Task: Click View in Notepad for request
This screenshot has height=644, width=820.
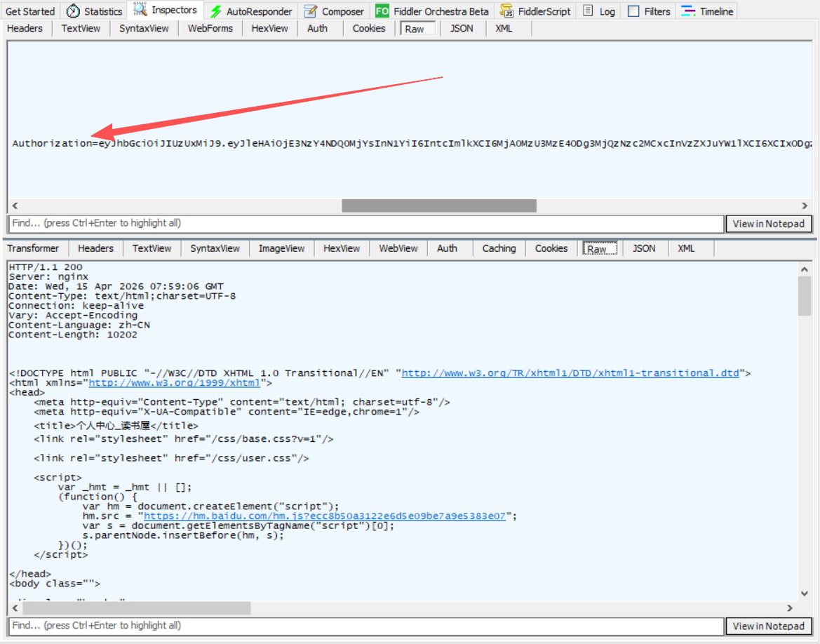Action: click(768, 224)
